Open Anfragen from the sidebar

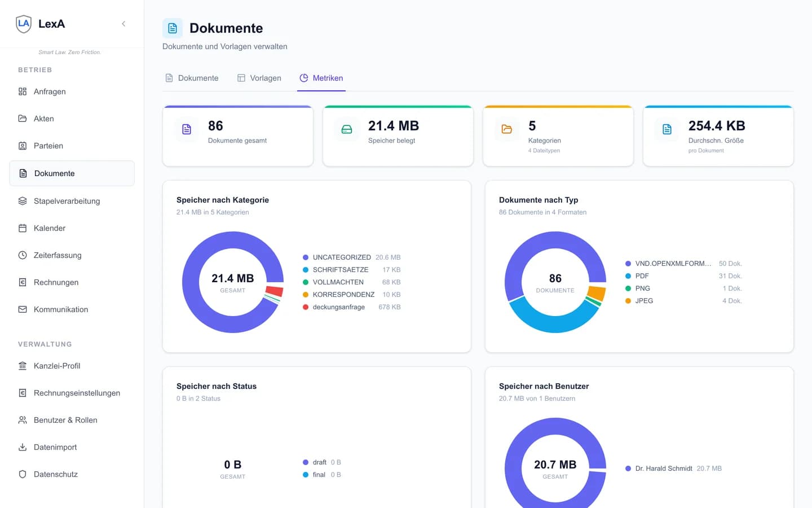click(50, 91)
